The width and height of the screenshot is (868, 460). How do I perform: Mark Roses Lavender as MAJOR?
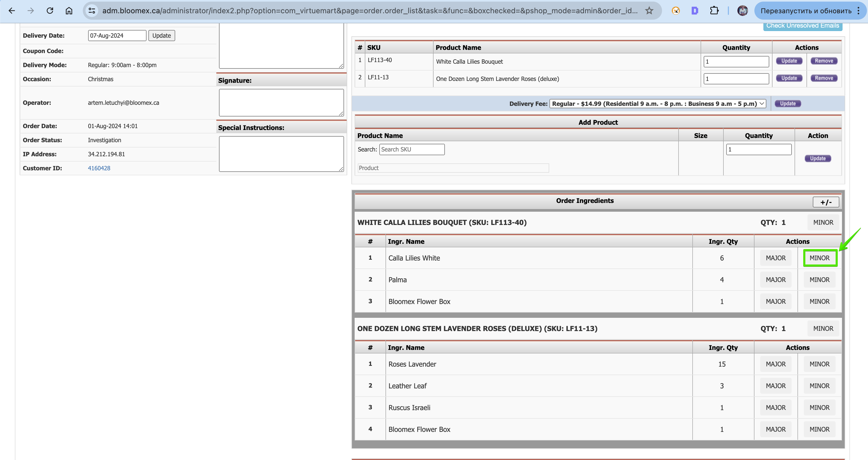click(776, 364)
